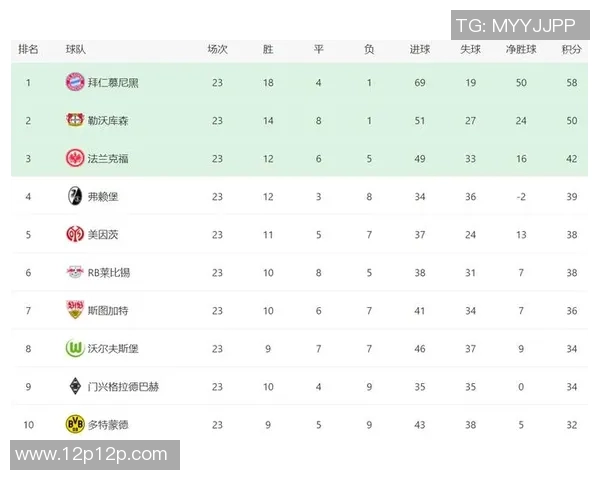Open 勒沃库森 team name link
Screen dimensions: 600x480
click(x=108, y=120)
